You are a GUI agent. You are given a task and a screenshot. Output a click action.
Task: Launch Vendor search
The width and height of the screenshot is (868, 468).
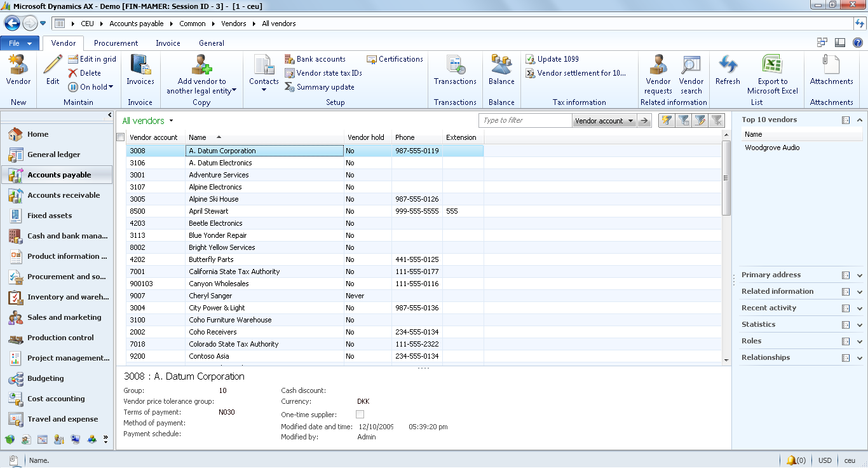(x=691, y=74)
